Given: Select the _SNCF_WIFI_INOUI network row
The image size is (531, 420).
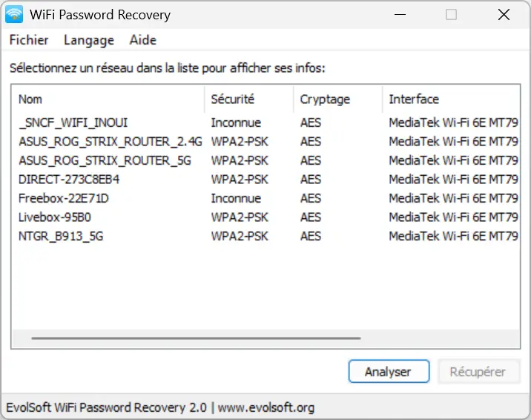Looking at the screenshot, I should (x=265, y=122).
